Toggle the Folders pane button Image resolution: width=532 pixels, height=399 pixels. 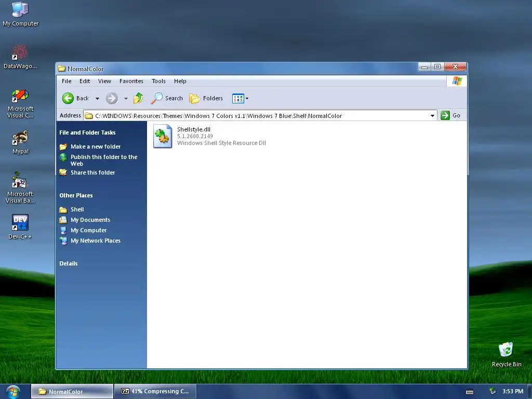click(206, 98)
